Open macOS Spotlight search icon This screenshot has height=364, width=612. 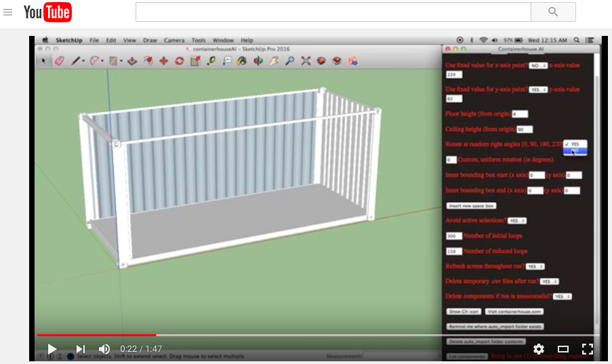tap(577, 40)
